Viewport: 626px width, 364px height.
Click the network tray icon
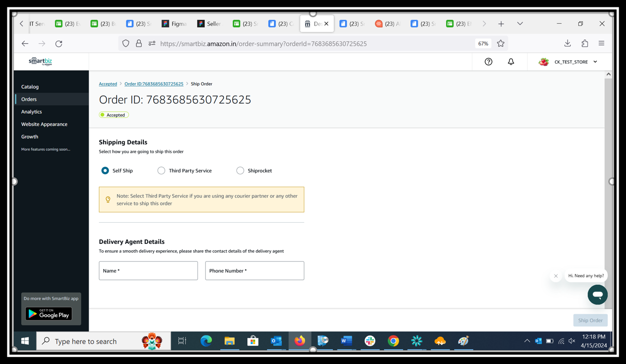tap(561, 341)
